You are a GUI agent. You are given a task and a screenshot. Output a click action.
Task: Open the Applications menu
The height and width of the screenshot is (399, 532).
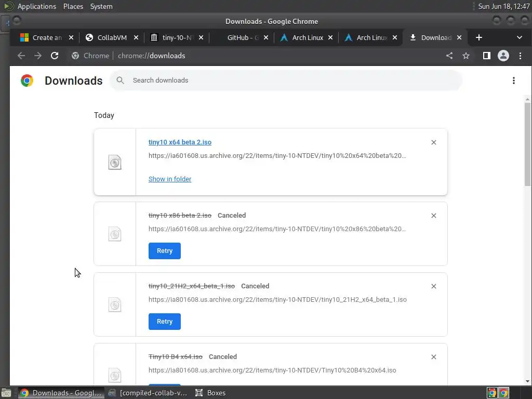click(x=37, y=6)
